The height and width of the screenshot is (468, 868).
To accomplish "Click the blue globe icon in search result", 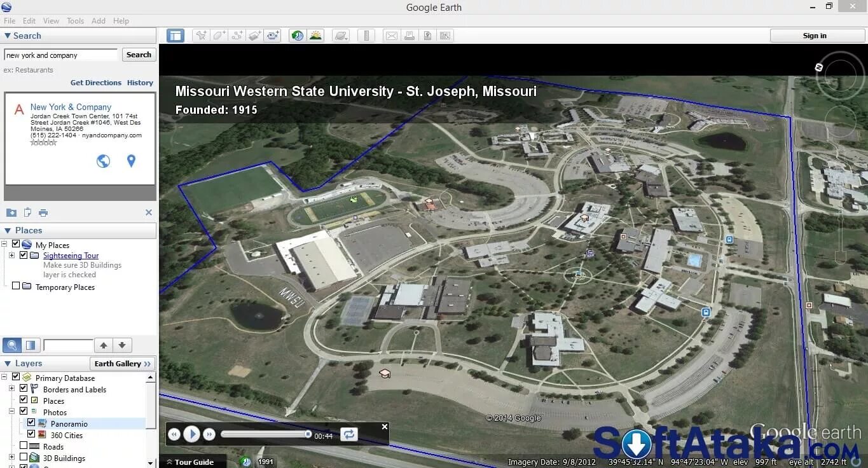I will coord(103,161).
